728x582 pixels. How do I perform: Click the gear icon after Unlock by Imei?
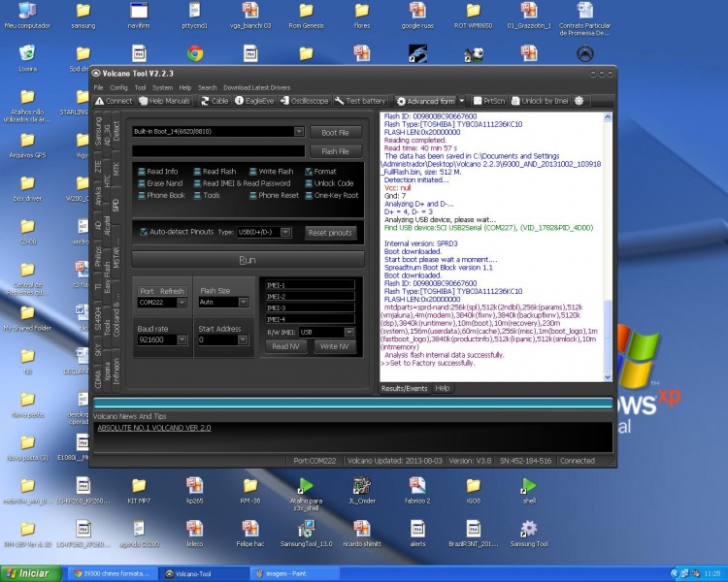(579, 101)
